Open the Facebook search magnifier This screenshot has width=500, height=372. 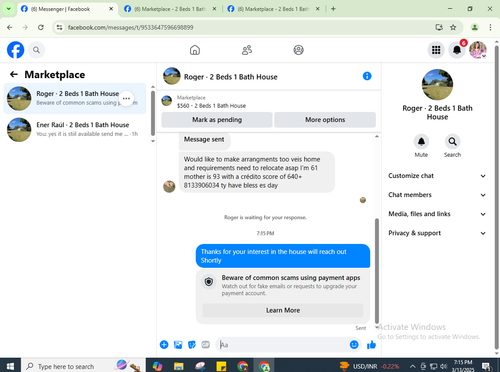[x=36, y=50]
